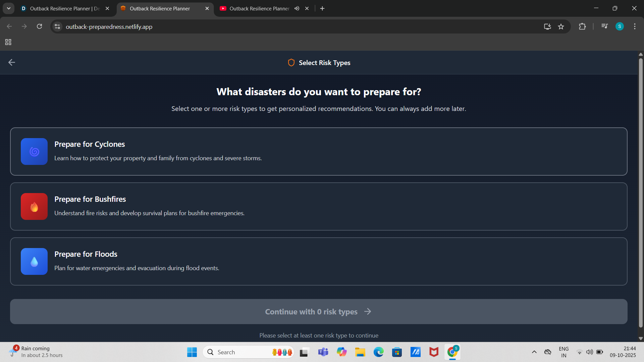This screenshot has height=362, width=644.
Task: Switch to the first Outback Resilience Planner tab
Action: [x=64, y=8]
